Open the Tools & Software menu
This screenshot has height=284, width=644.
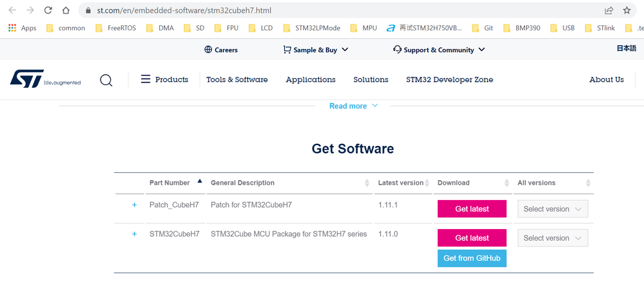click(x=237, y=79)
